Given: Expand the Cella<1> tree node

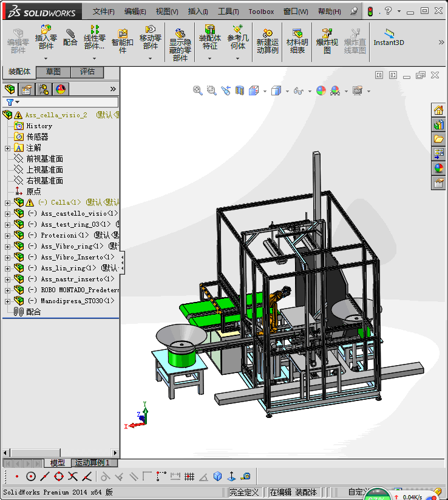Looking at the screenshot, I should click(7, 203).
